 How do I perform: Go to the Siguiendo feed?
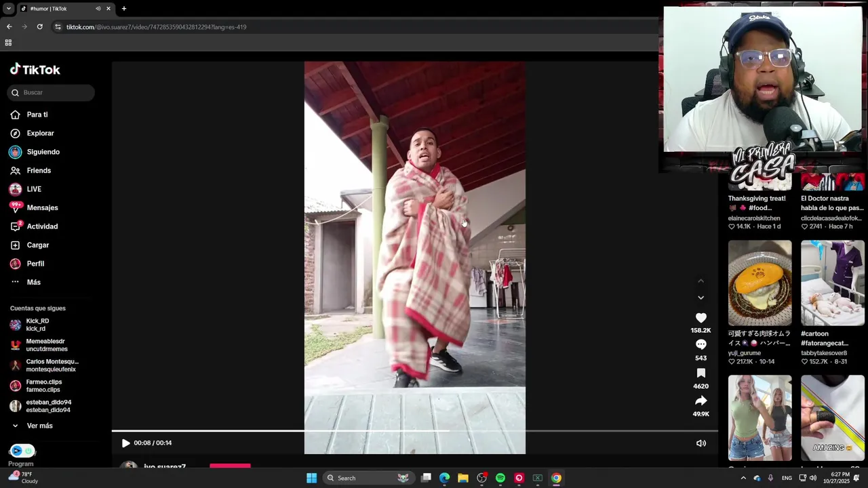pyautogui.click(x=35, y=152)
